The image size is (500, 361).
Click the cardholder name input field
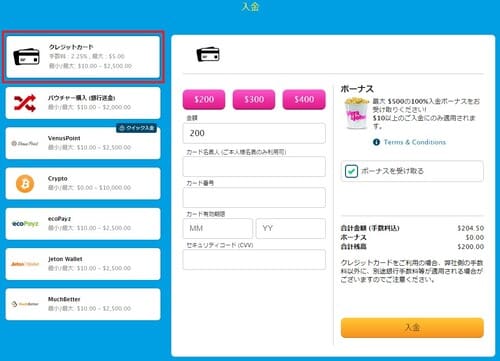(254, 166)
